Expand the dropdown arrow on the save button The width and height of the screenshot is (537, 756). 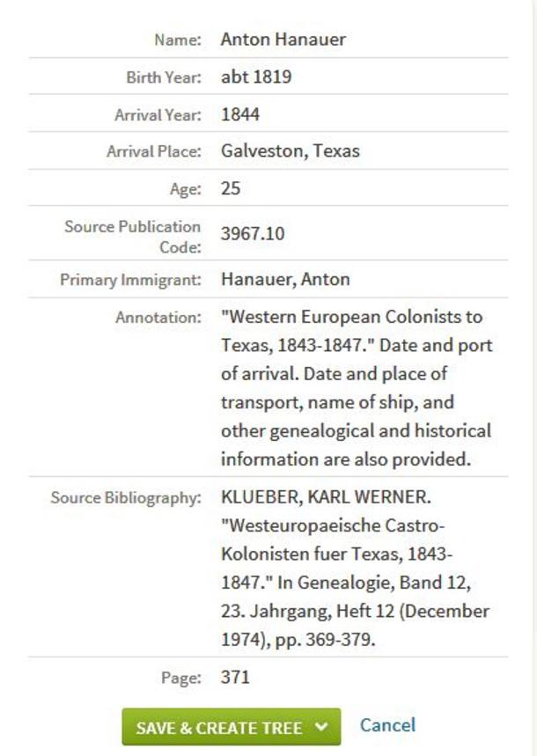[321, 728]
